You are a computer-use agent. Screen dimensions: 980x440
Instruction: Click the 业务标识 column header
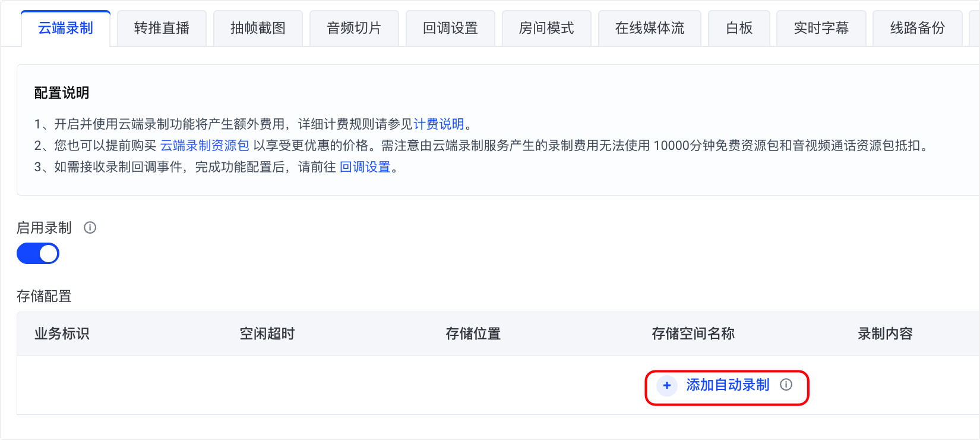[x=62, y=334]
